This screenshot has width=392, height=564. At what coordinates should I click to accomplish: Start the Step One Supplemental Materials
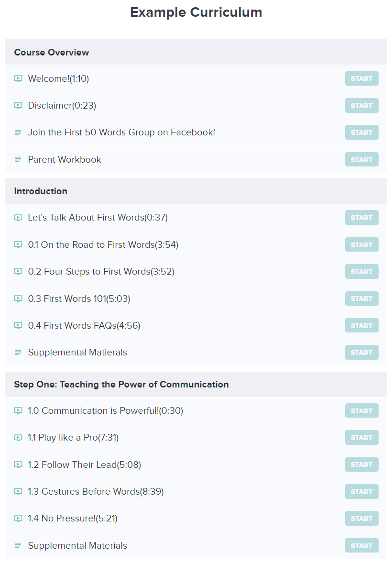point(361,546)
